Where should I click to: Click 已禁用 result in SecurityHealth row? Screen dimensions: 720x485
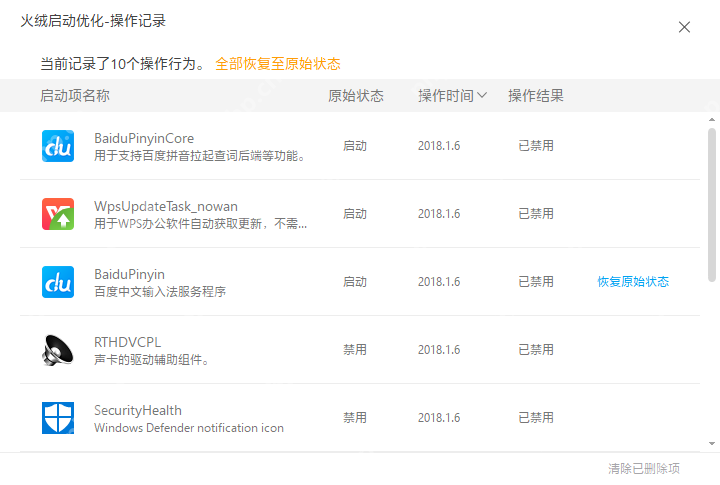(x=536, y=418)
